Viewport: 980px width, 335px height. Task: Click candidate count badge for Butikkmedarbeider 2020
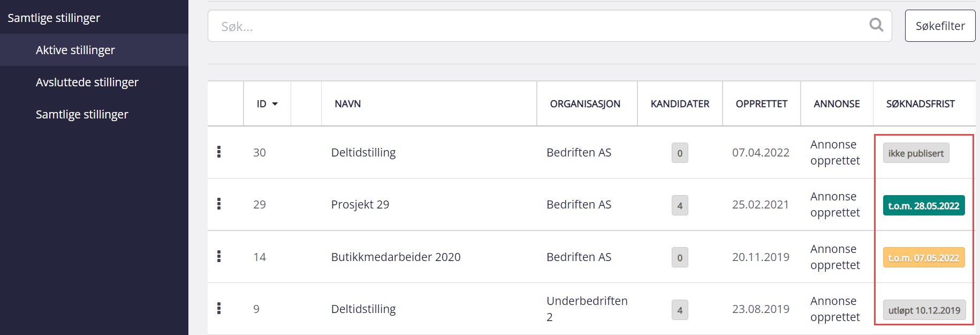680,258
